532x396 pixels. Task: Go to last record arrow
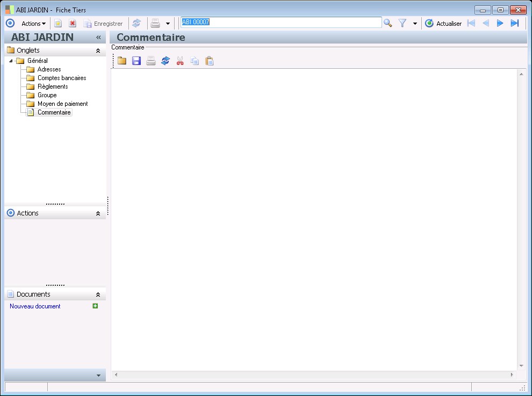pyautogui.click(x=515, y=23)
